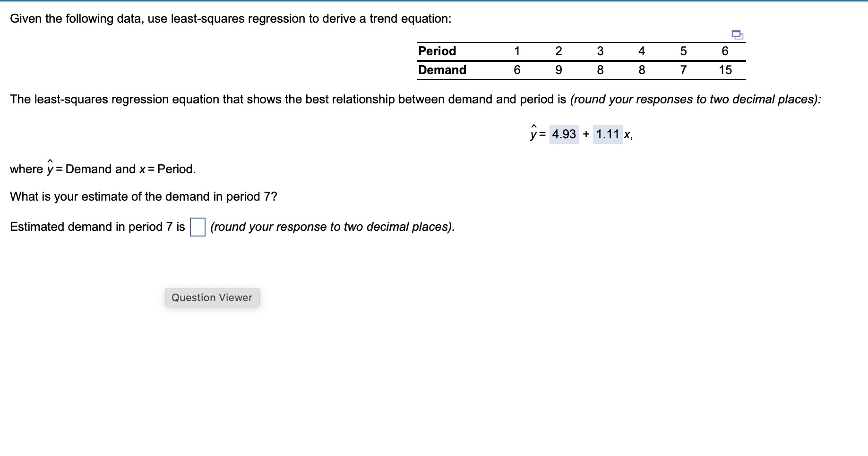Click the Question Viewer button

tap(212, 297)
